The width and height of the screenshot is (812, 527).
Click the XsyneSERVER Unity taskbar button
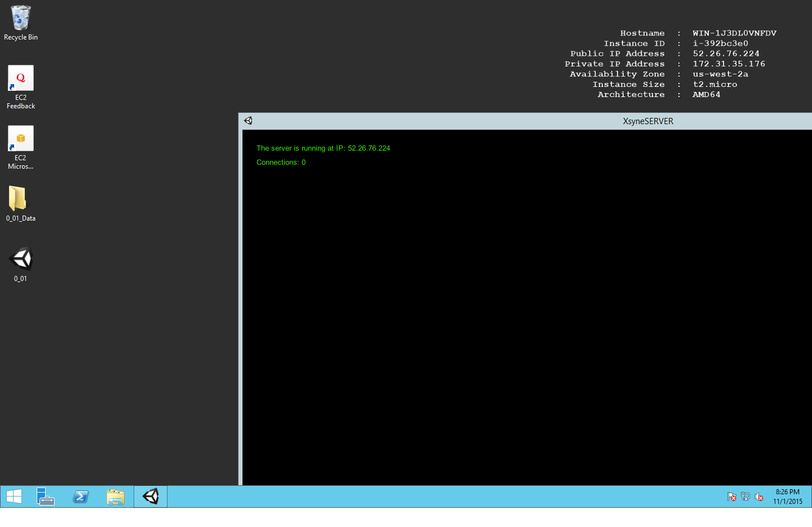tap(151, 497)
